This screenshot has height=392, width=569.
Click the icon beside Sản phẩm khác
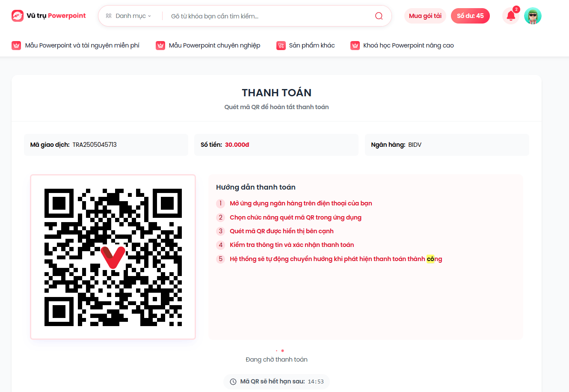click(x=281, y=45)
